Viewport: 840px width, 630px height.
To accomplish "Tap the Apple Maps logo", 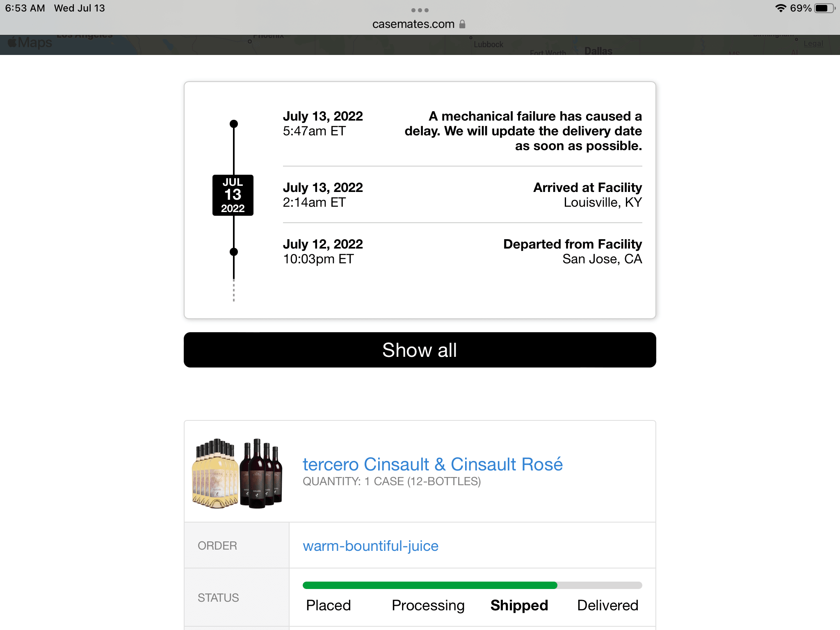I will coord(29,42).
